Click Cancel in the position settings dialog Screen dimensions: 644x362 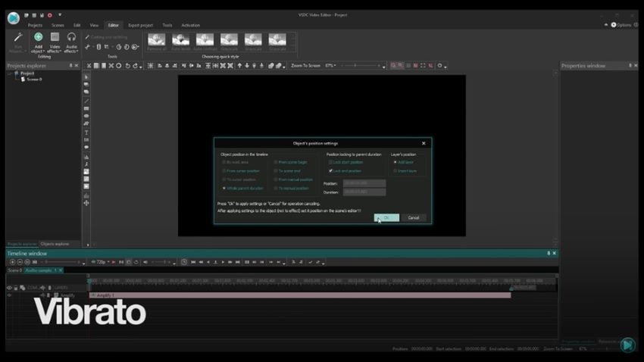[x=414, y=218]
